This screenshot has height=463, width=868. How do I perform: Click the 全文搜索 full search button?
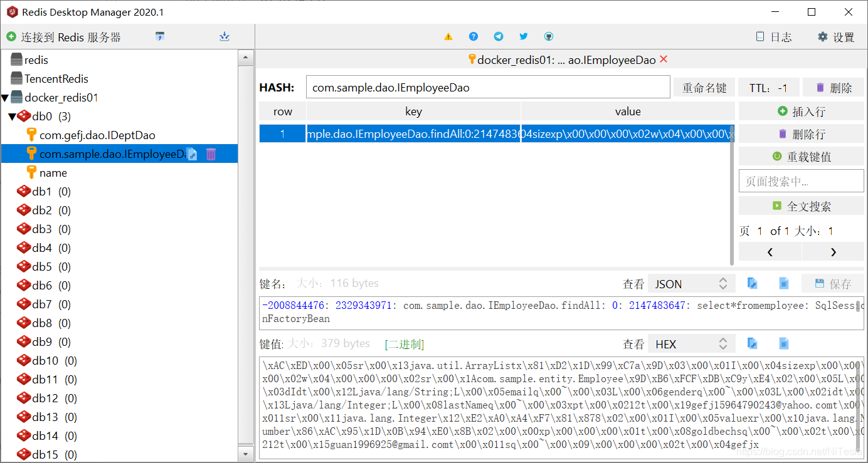802,206
